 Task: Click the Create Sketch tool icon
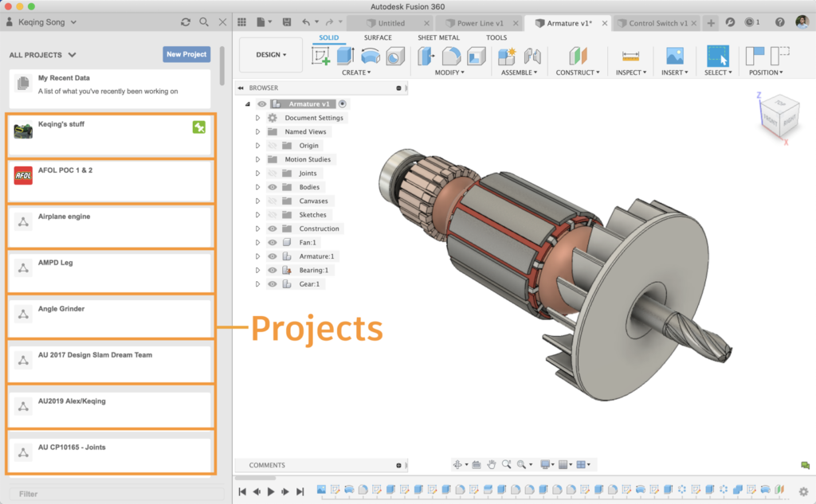(x=320, y=56)
